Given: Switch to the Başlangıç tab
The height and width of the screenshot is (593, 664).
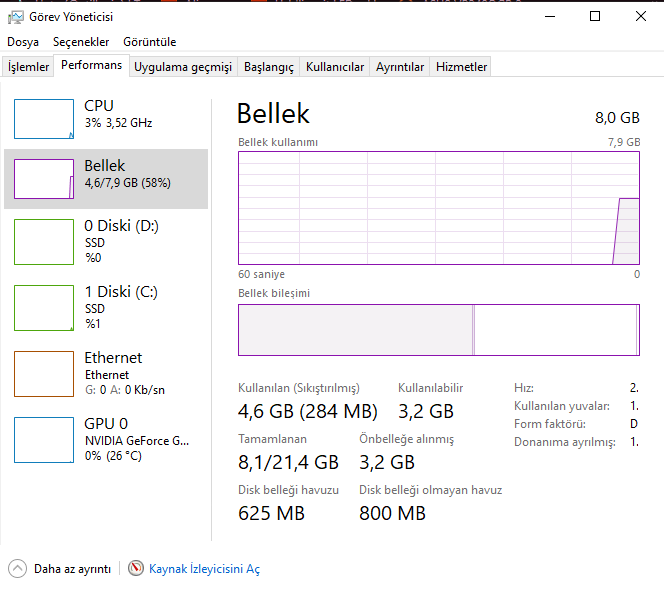Looking at the screenshot, I should (269, 67).
